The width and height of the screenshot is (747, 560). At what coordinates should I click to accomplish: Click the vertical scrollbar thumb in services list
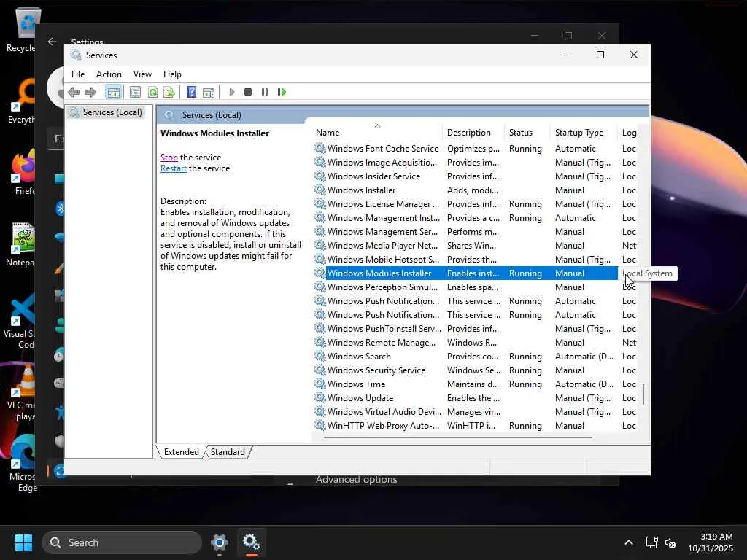tap(643, 394)
